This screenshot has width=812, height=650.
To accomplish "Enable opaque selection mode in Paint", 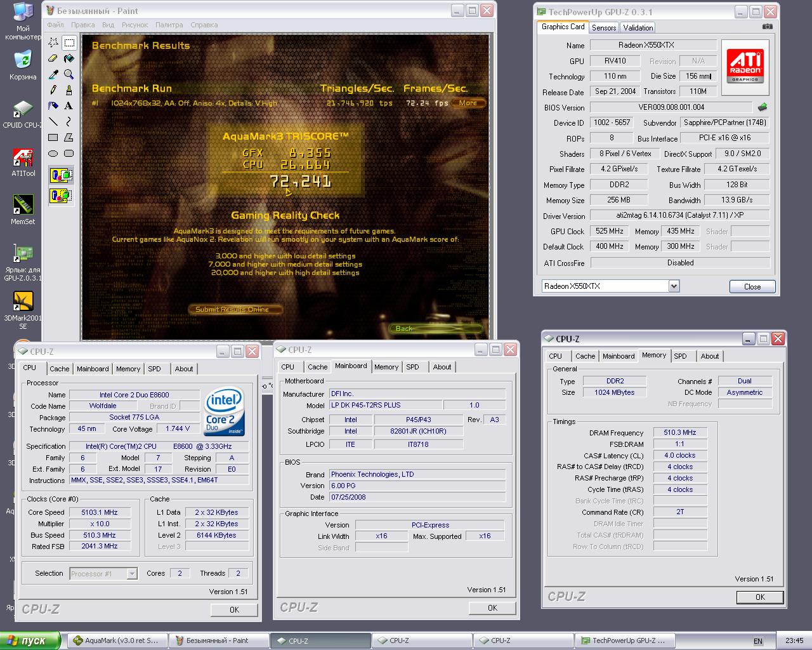I will [61, 175].
